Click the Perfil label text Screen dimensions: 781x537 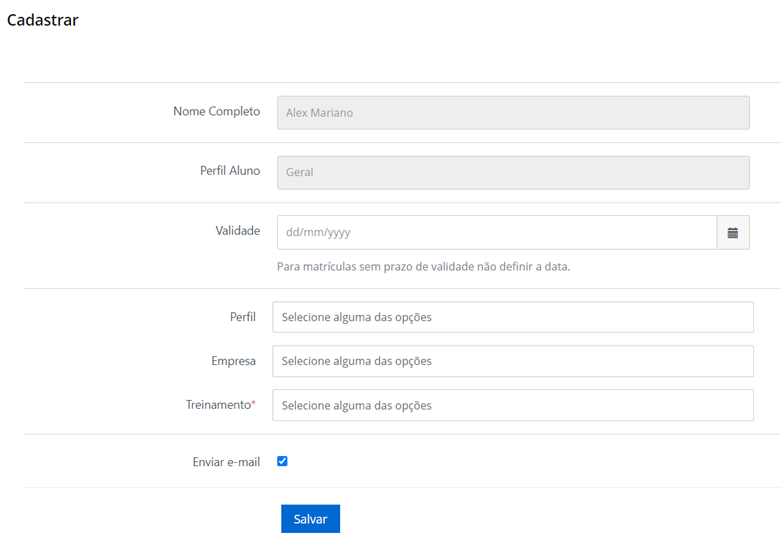pos(242,317)
